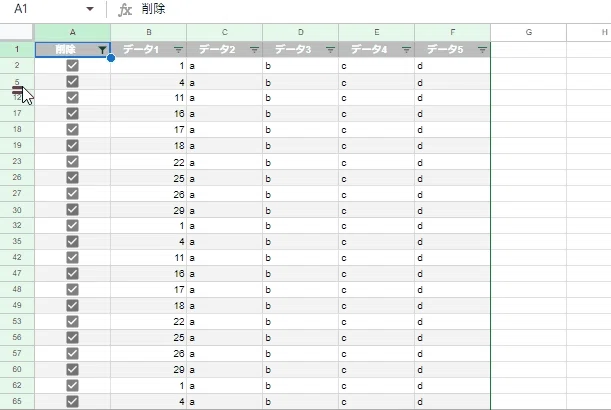The image size is (611, 410).
Task: Select cell with value 11 in row 42
Action: click(x=148, y=258)
